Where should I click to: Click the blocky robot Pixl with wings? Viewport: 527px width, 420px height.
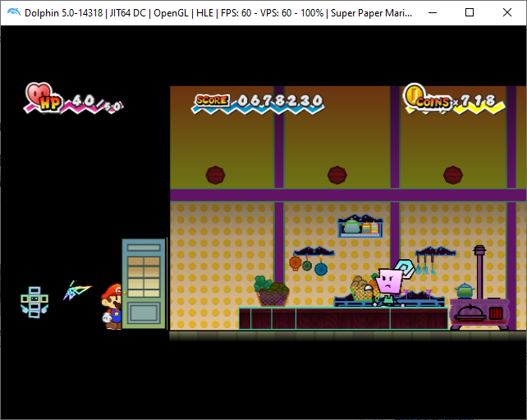coord(34,302)
